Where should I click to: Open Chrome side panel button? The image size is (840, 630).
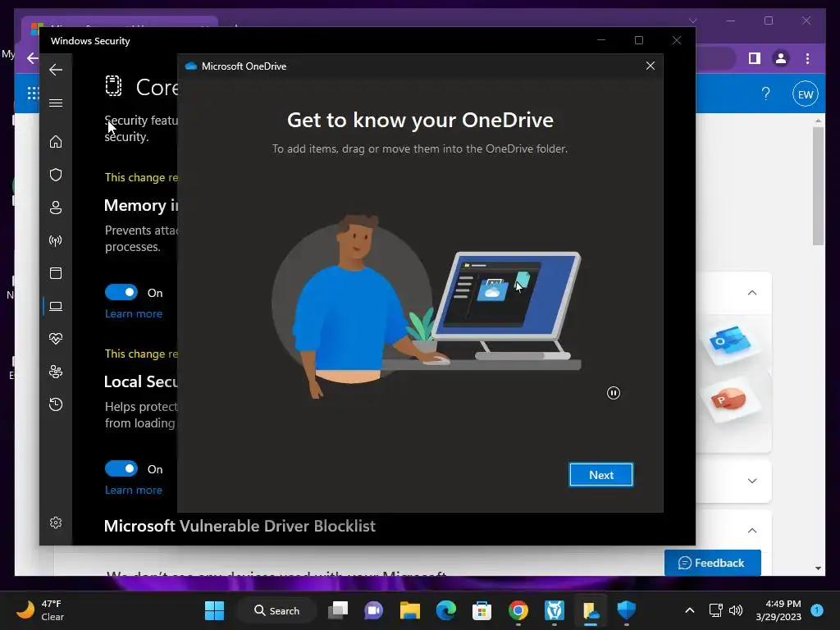755,58
